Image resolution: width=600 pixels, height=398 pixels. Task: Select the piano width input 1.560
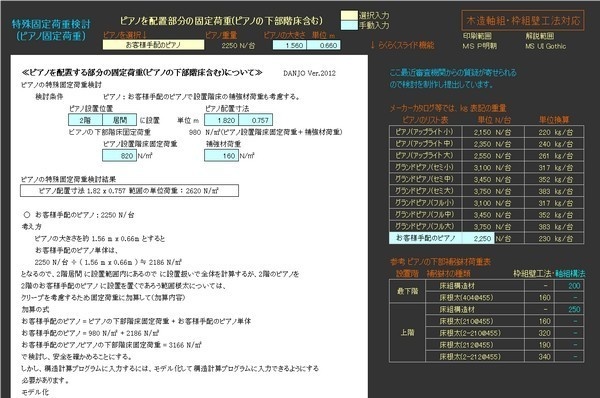(x=290, y=46)
